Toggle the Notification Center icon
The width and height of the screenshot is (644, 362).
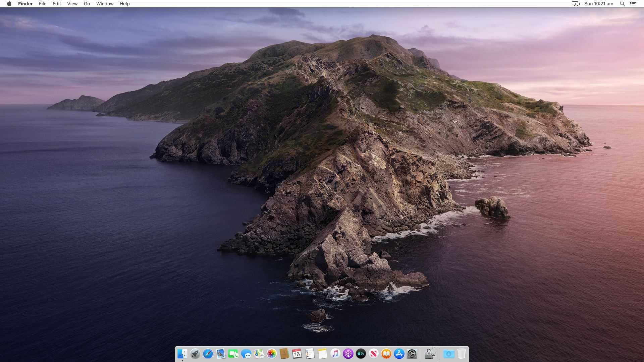tap(633, 4)
